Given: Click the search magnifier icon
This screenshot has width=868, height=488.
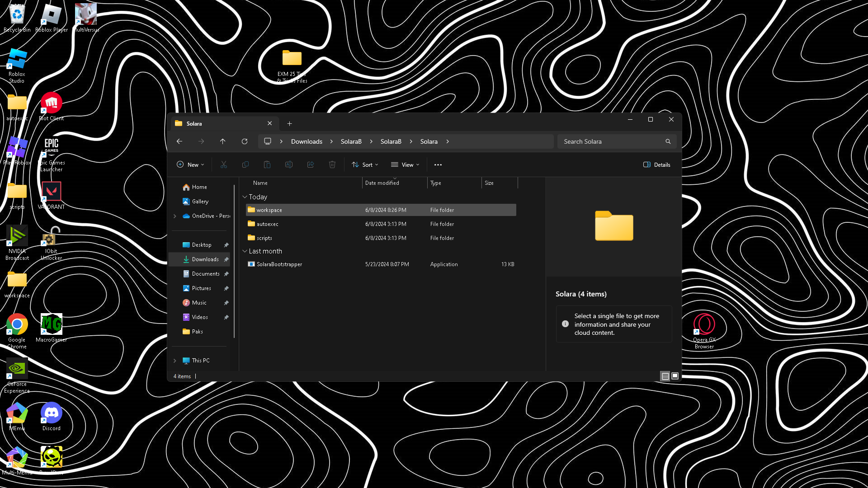Looking at the screenshot, I should (x=668, y=141).
